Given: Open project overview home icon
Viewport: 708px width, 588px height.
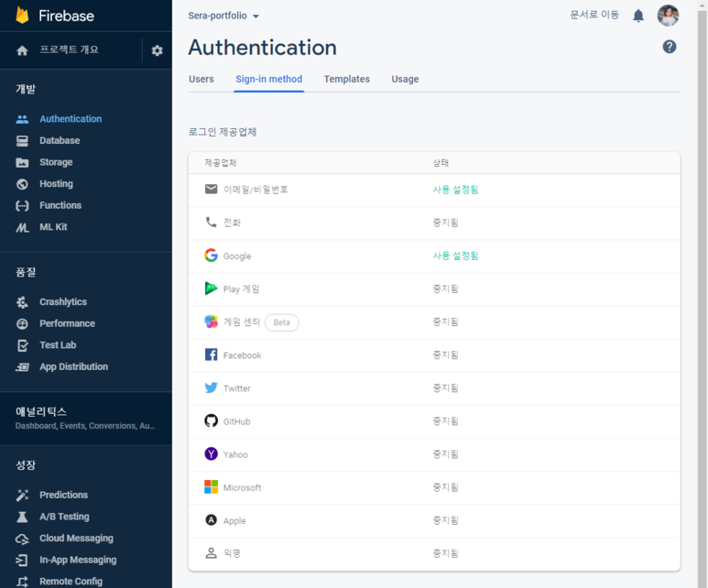Looking at the screenshot, I should tap(22, 50).
